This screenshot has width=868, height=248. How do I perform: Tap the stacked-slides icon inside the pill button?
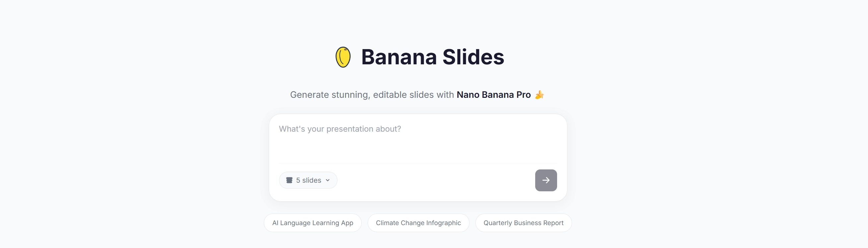289,180
